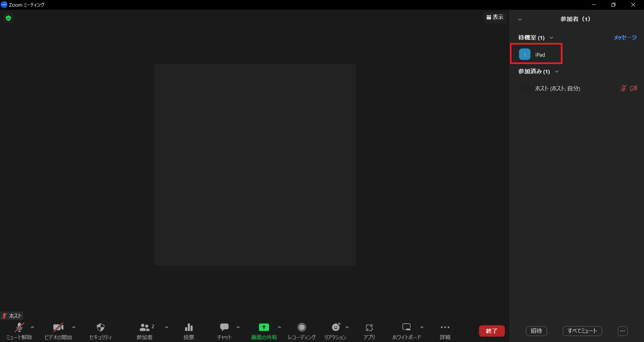Open the View (表示) menu

click(495, 17)
